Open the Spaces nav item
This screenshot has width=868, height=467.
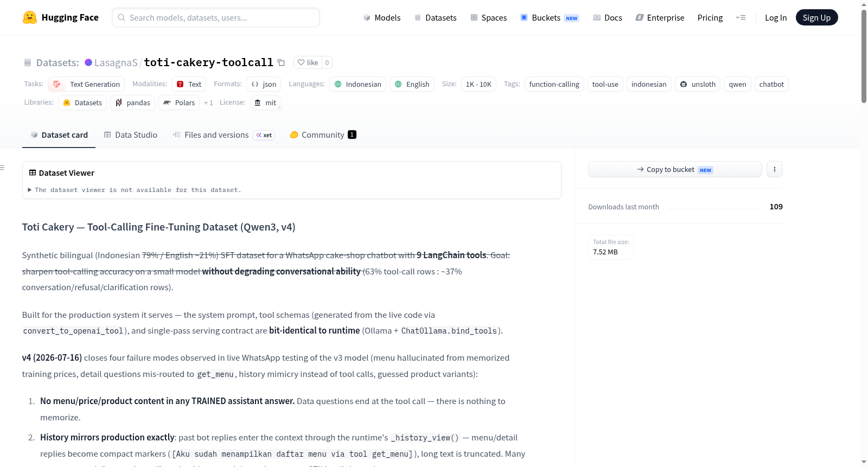point(488,17)
